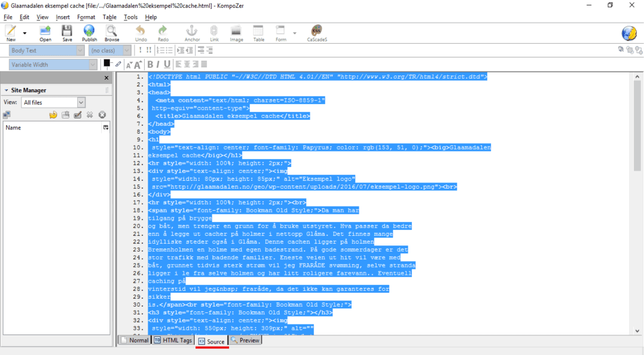Click the edit sites computers icon
644x355 pixels.
pyautogui.click(x=7, y=115)
